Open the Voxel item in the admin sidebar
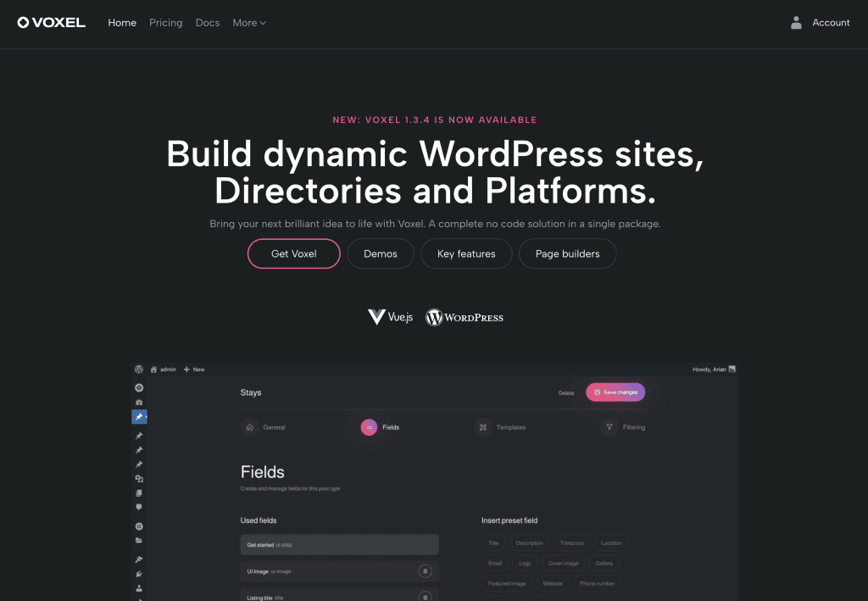Screen dimensions: 868x601 (139, 388)
